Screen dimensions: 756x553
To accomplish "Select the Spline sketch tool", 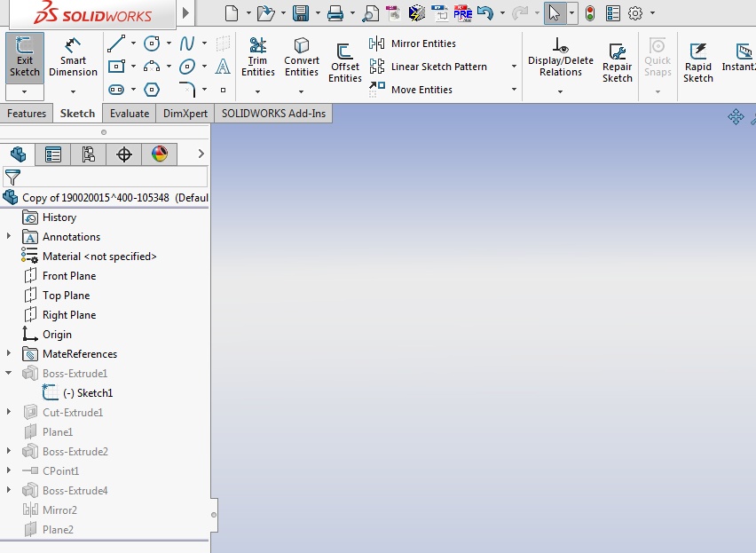I will click(187, 43).
